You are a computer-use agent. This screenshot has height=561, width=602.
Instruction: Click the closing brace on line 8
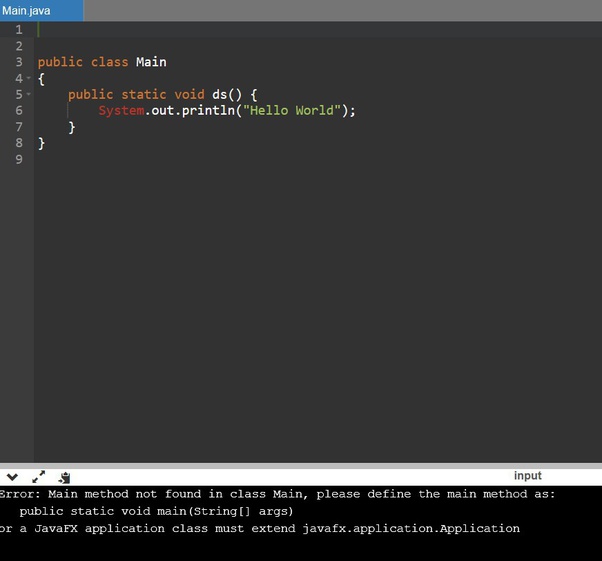tap(41, 144)
